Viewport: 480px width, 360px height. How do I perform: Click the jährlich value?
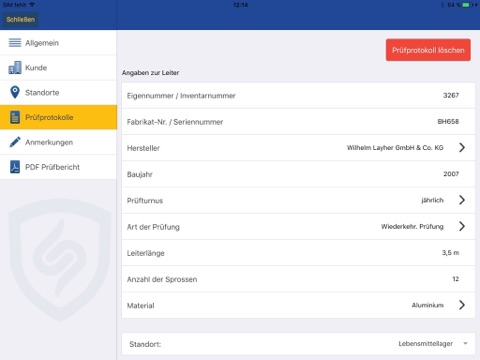click(432, 200)
